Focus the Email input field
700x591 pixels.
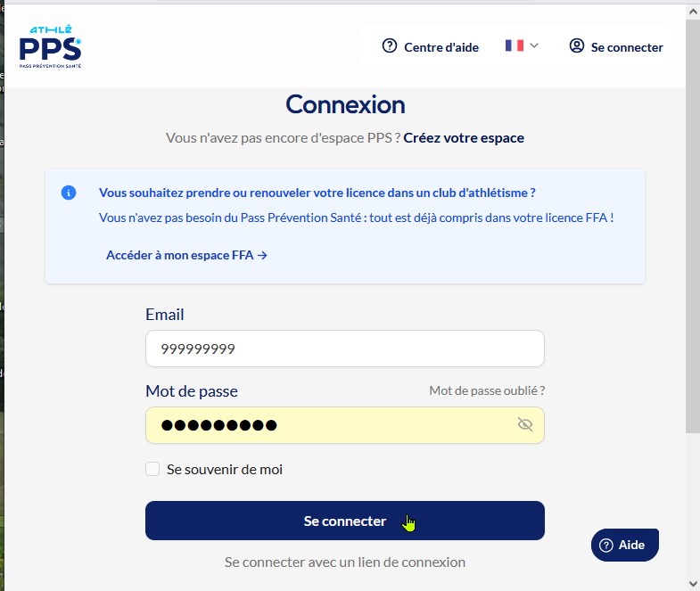(x=344, y=349)
